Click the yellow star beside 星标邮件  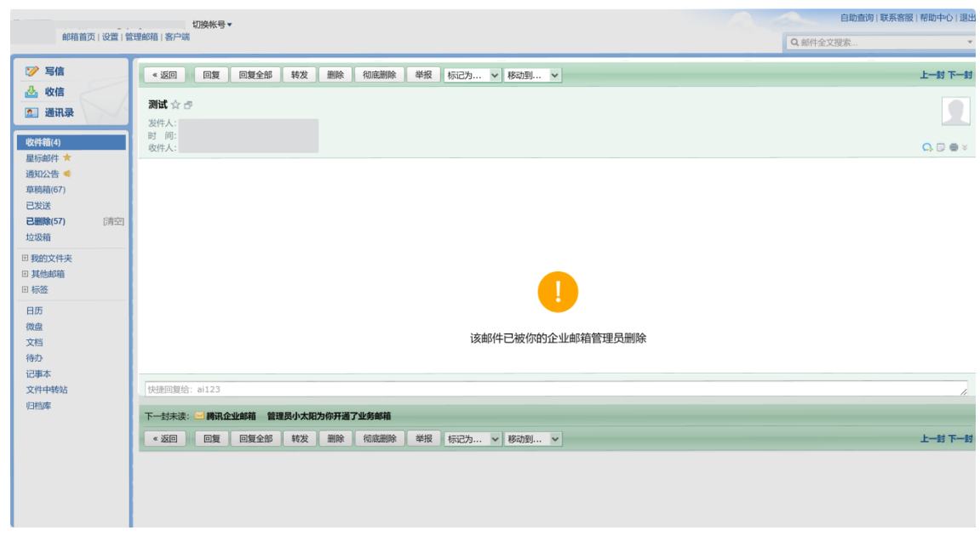coord(67,157)
